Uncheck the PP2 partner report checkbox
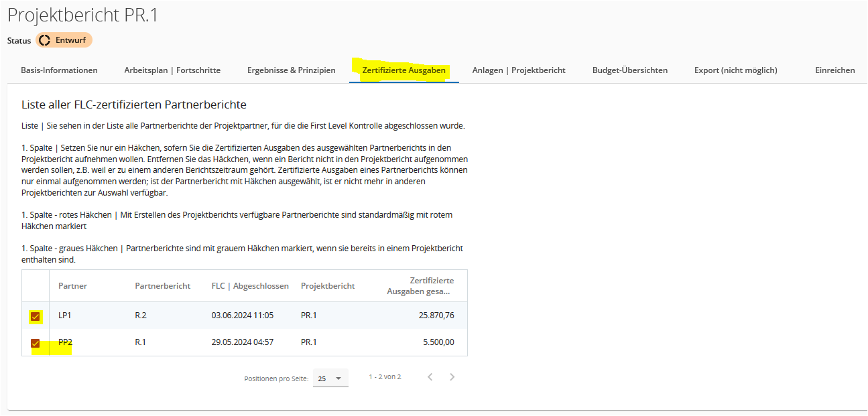This screenshot has height=416, width=868. [x=36, y=344]
